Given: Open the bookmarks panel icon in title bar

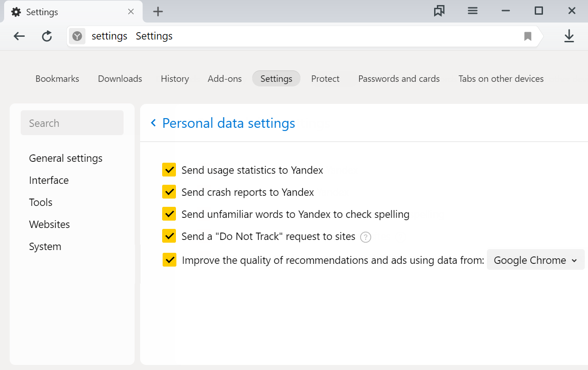Looking at the screenshot, I should click(439, 11).
